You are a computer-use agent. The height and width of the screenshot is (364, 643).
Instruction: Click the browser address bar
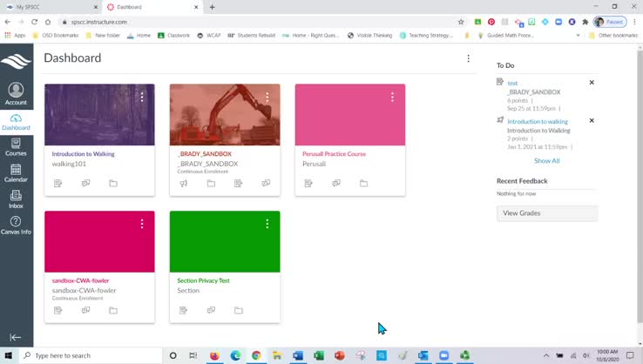pyautogui.click(x=261, y=22)
